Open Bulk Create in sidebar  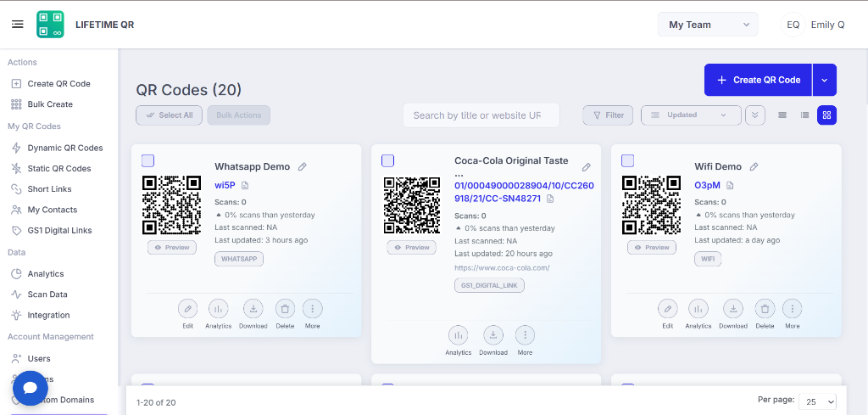50,104
